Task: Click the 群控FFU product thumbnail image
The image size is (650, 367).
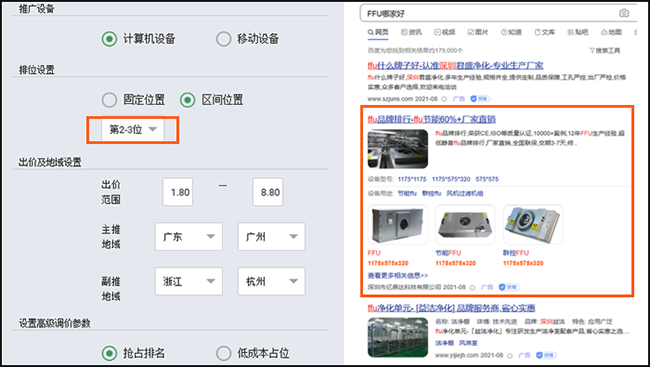Action: pos(533,224)
